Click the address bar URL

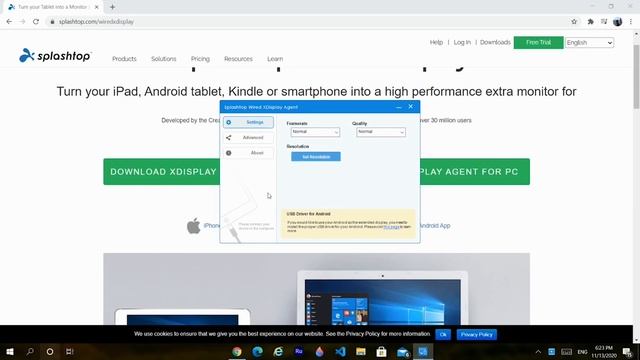[x=96, y=22]
